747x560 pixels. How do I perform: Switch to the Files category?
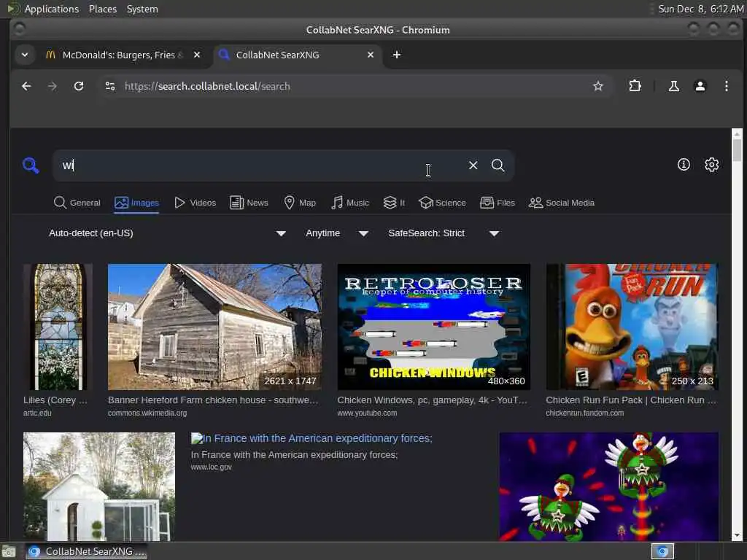498,203
